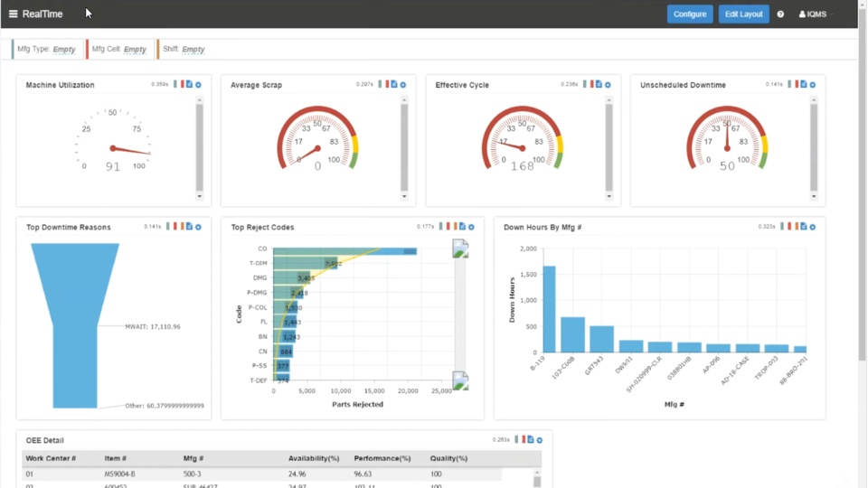The width and height of the screenshot is (868, 488).
Task: Sort table by Work Center # header
Action: pyautogui.click(x=51, y=458)
